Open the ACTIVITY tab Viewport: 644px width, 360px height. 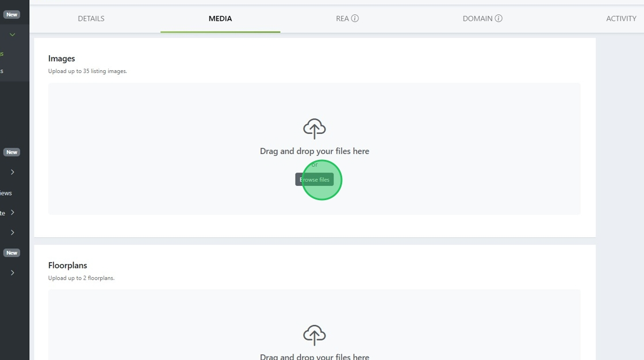pos(621,18)
